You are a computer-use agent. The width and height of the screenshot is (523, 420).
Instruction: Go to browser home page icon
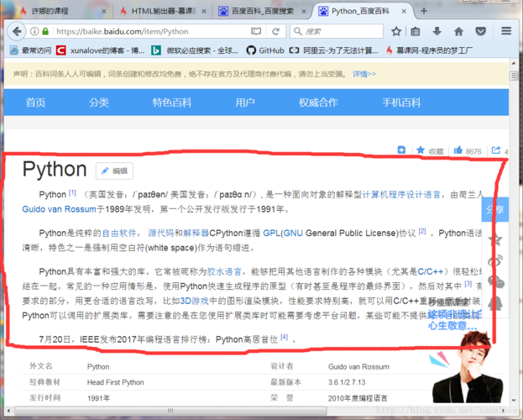tap(459, 31)
